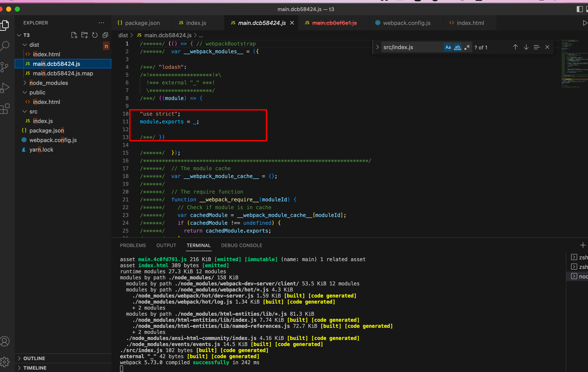Open the Extensions view
This screenshot has width=588, height=372.
click(x=4, y=109)
